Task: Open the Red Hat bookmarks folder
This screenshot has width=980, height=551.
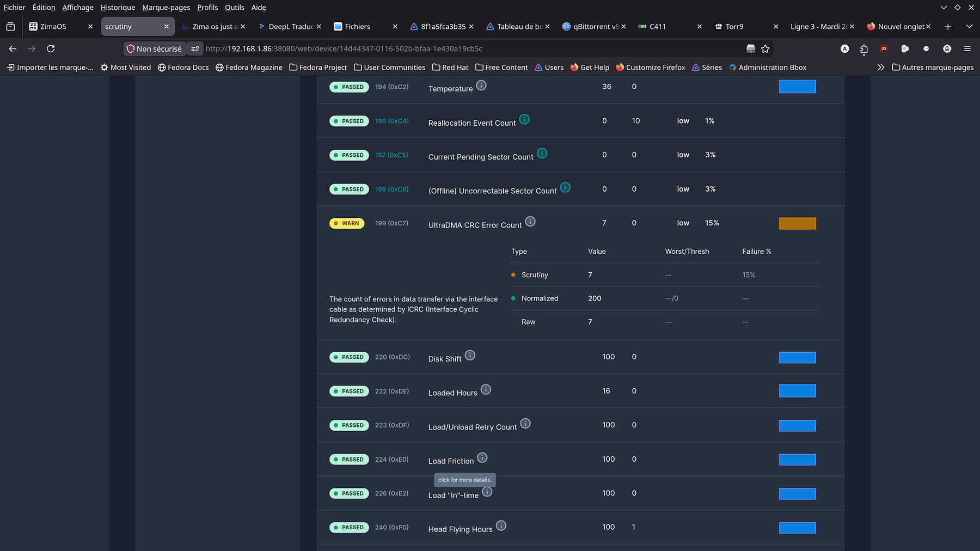Action: [450, 68]
